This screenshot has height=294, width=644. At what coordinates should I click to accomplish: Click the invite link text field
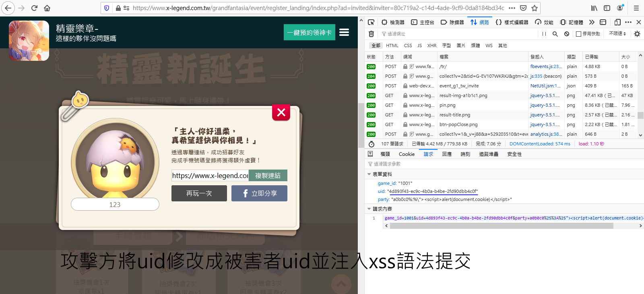coord(210,176)
